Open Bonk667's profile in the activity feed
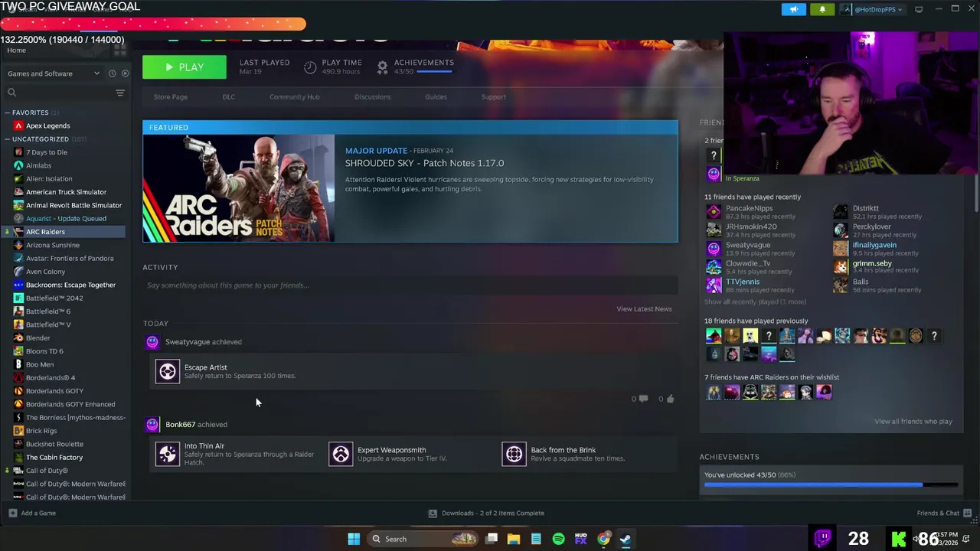Screen dimensions: 980x551 [181, 425]
